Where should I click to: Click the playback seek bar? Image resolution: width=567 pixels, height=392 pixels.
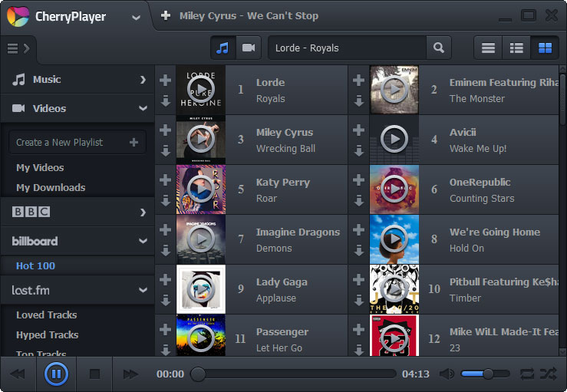click(x=294, y=374)
